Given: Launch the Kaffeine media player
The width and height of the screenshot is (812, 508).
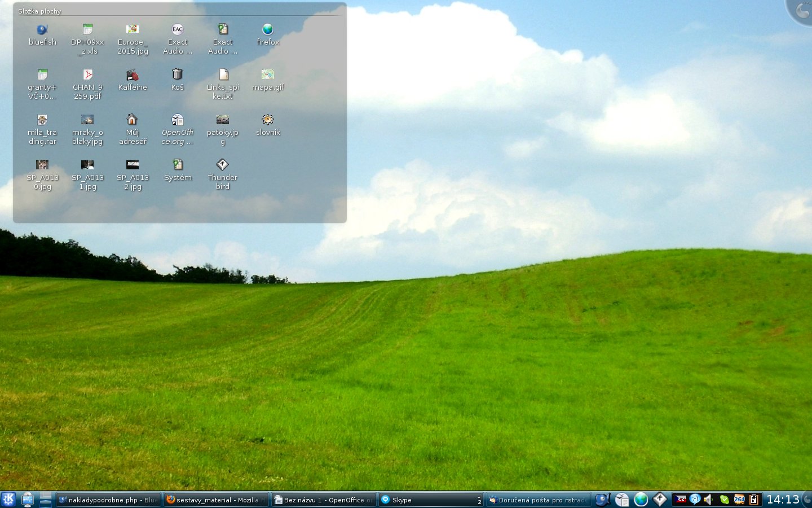Looking at the screenshot, I should click(133, 80).
